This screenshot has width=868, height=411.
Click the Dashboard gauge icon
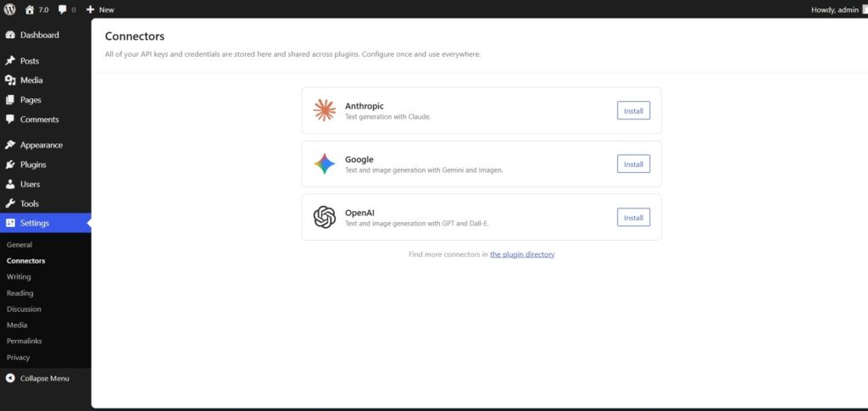[10, 35]
